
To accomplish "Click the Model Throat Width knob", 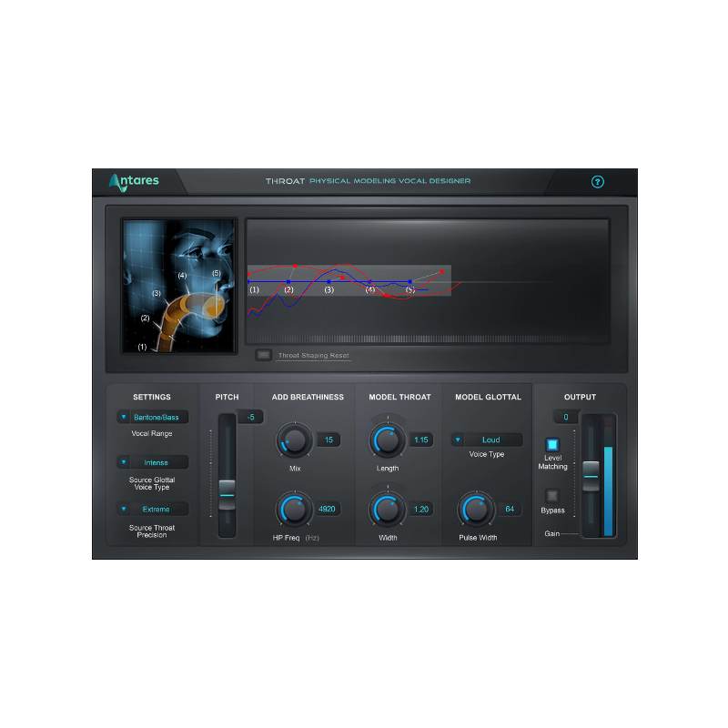I will (x=388, y=510).
